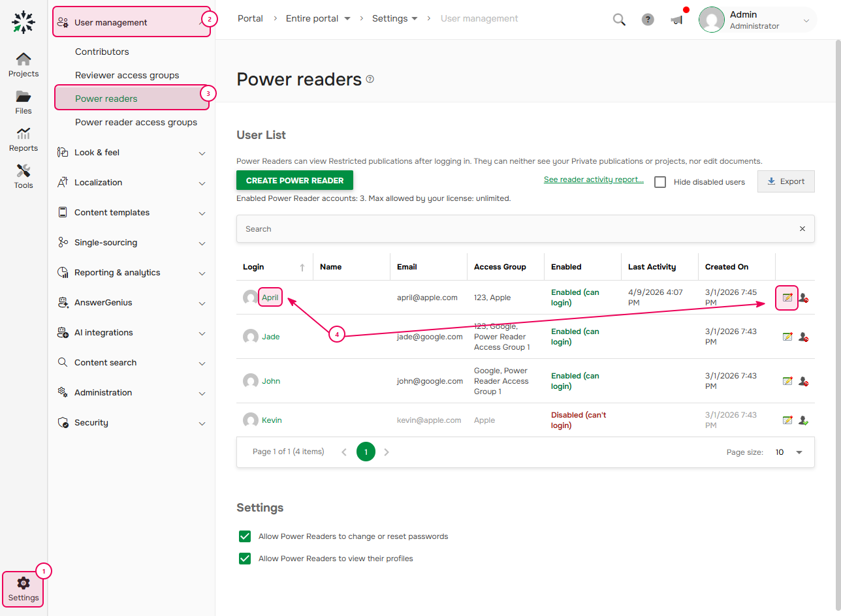This screenshot has height=616, width=841.
Task: Click Portal breadcrumb link
Action: coord(250,19)
